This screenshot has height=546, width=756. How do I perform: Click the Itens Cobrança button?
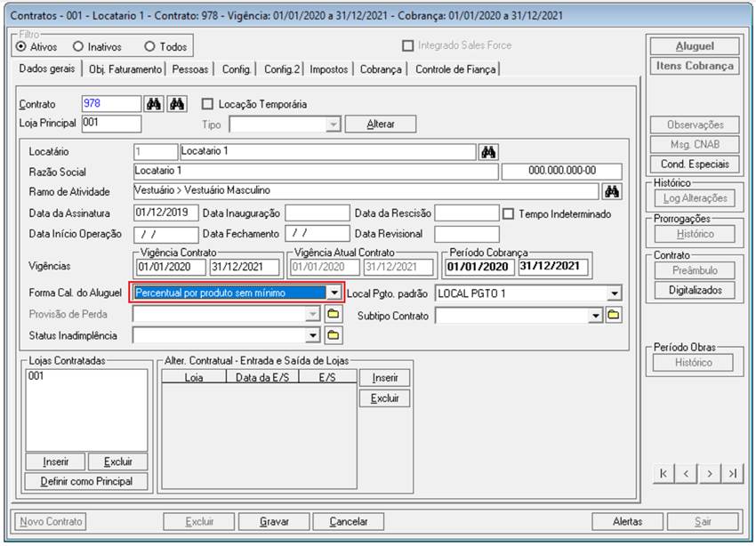tap(695, 66)
